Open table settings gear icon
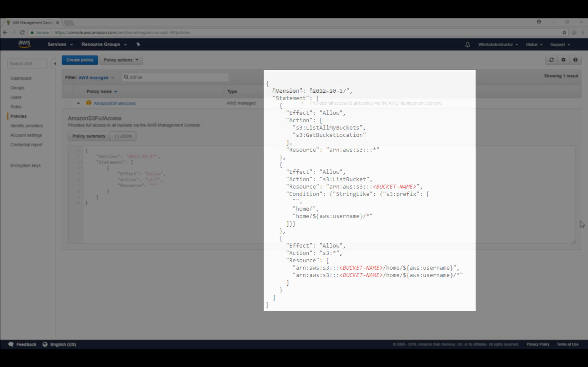 (x=563, y=60)
